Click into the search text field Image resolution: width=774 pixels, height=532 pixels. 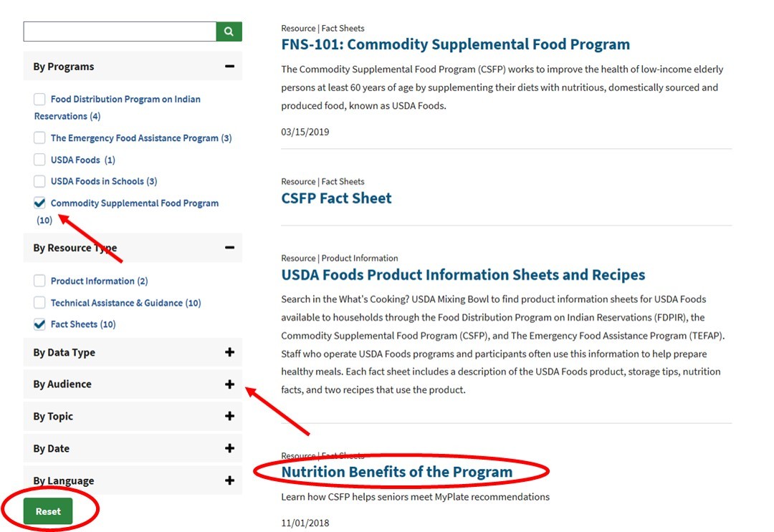pyautogui.click(x=120, y=32)
